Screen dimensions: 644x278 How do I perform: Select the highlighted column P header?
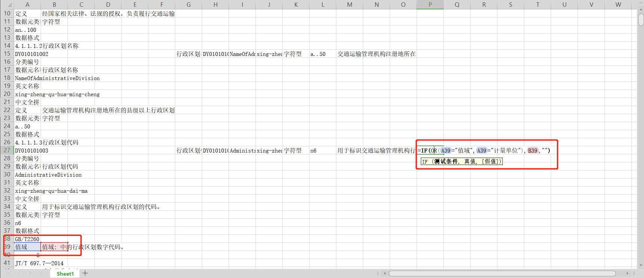point(430,5)
